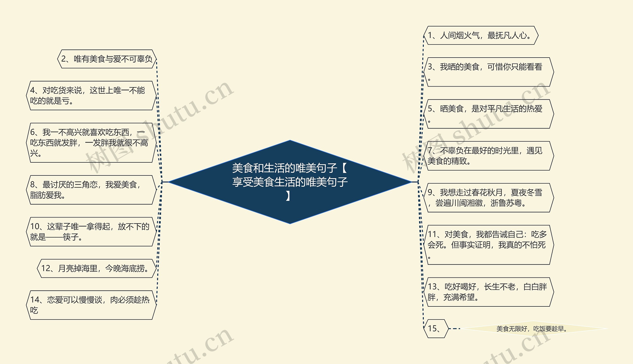Click node 5 晒美食 热爱
The image size is (633, 364).
pos(488,114)
